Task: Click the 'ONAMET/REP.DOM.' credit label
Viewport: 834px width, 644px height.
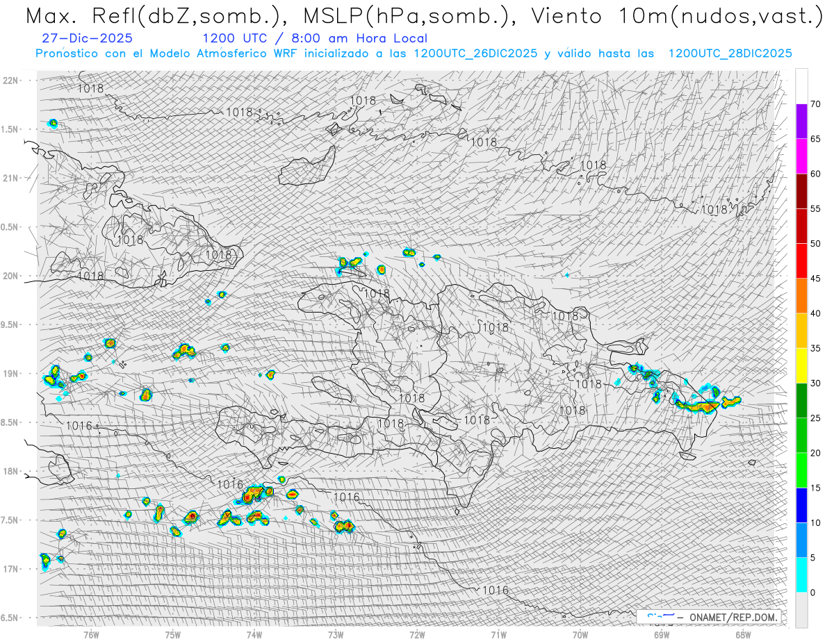Action: [733, 617]
